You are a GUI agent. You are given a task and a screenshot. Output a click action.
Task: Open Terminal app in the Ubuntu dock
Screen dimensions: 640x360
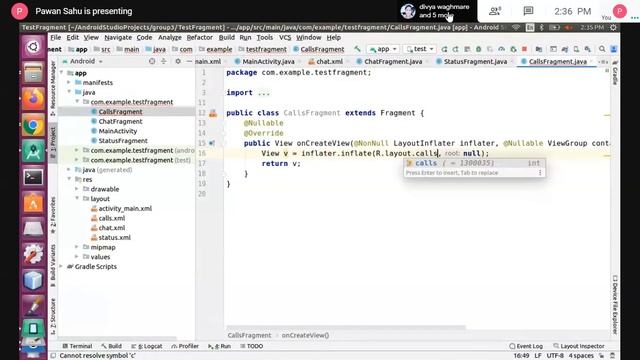click(33, 177)
